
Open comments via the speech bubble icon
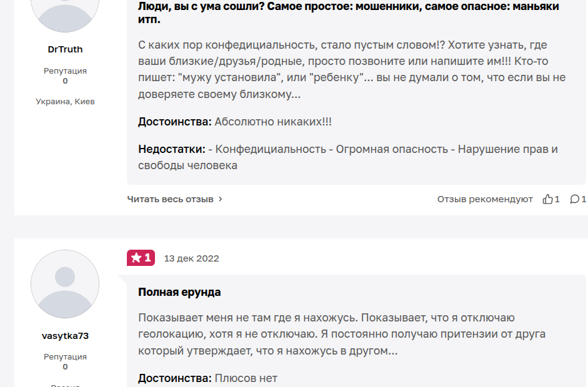coord(574,199)
